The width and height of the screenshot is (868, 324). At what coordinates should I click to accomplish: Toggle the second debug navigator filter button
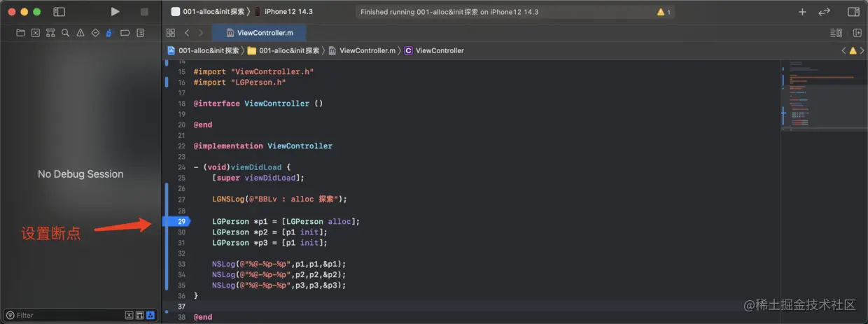click(x=140, y=316)
